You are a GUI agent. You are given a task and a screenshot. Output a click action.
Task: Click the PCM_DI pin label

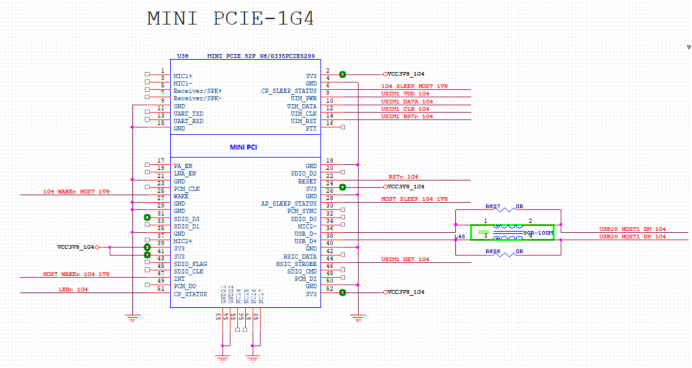[305, 279]
